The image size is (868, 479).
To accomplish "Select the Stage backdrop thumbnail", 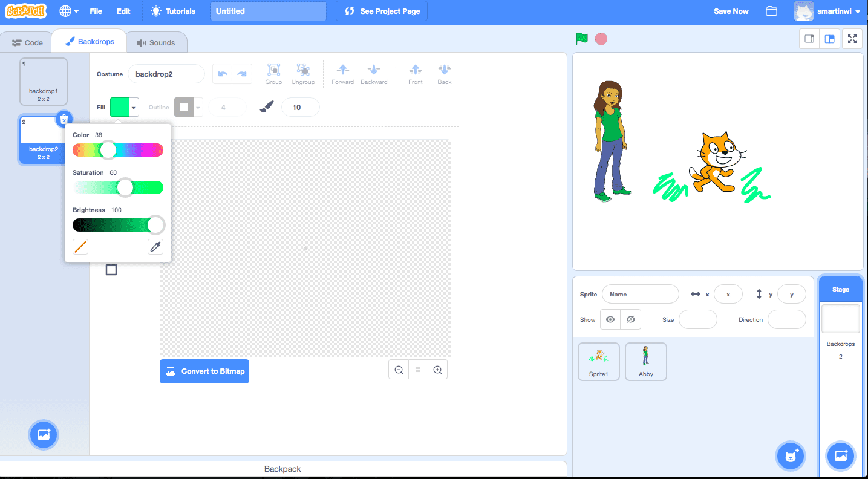I will tap(840, 319).
